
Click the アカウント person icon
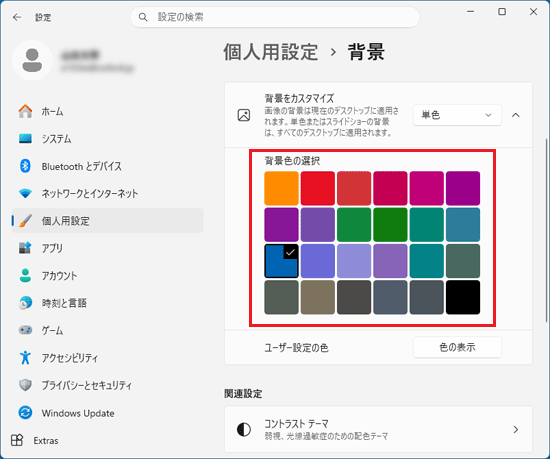coord(25,275)
